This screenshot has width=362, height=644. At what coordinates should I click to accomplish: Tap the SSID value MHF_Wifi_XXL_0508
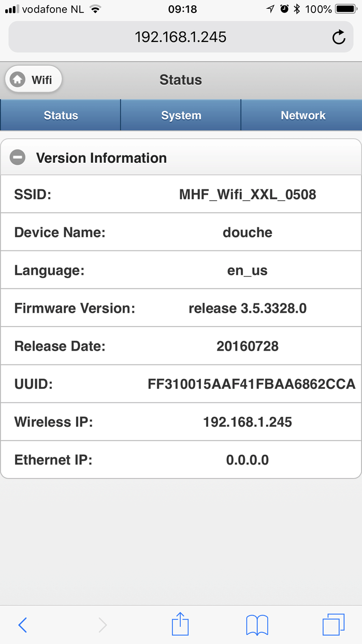[248, 195]
